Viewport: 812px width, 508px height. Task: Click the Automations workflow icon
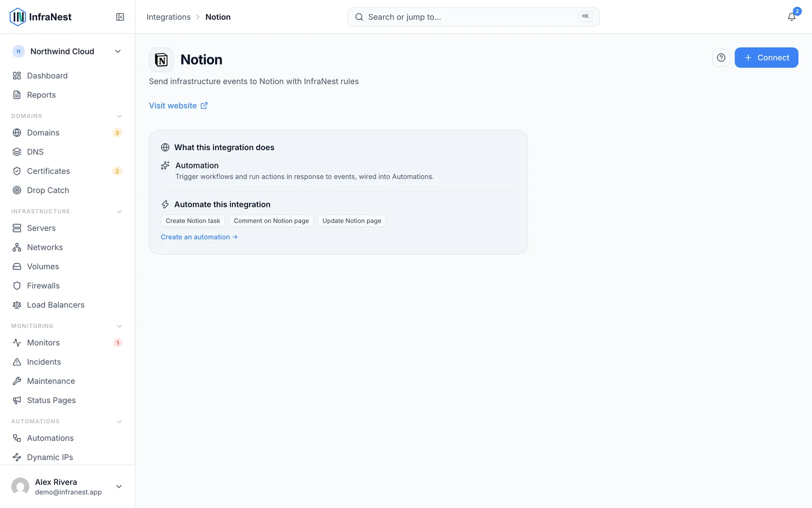(x=17, y=438)
